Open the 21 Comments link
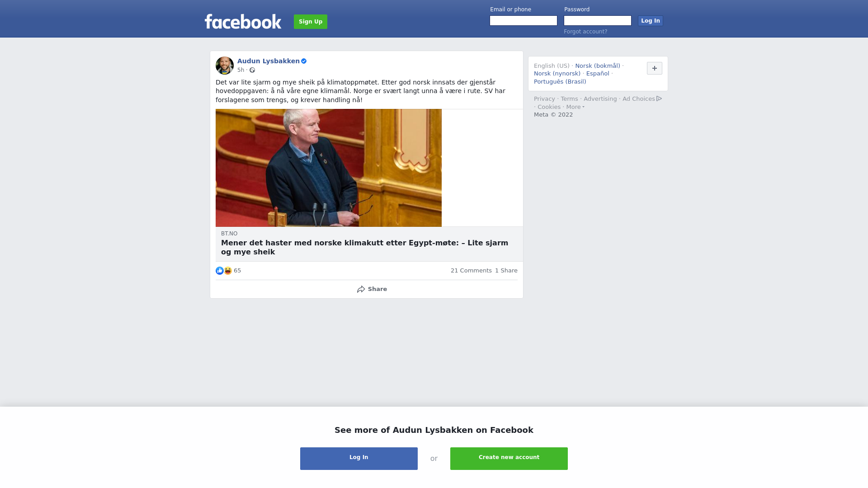This screenshot has width=868, height=488. tap(471, 271)
